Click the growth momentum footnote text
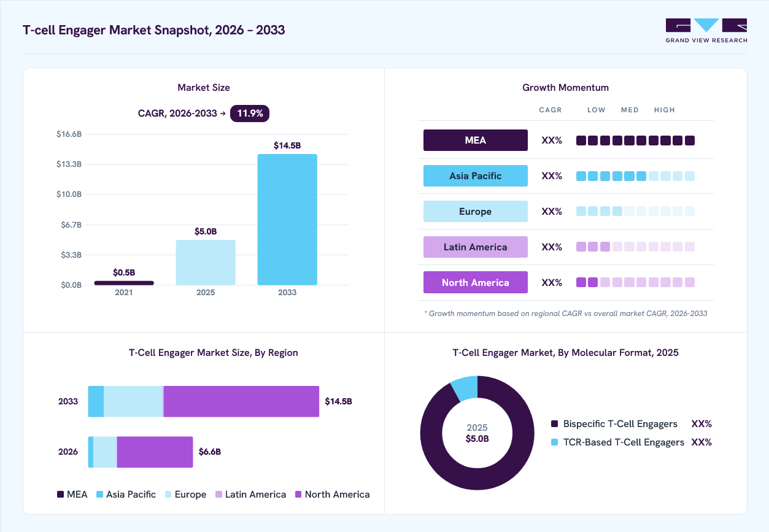Image resolution: width=769 pixels, height=532 pixels. point(565,314)
